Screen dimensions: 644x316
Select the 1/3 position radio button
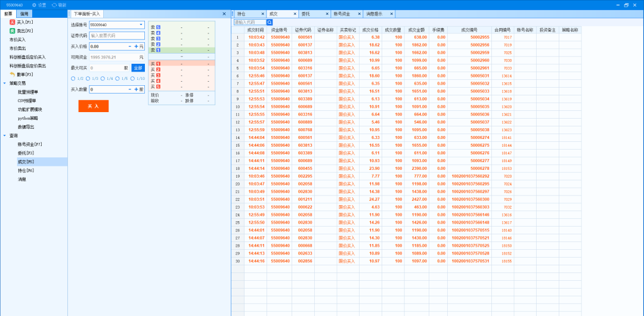coord(88,79)
